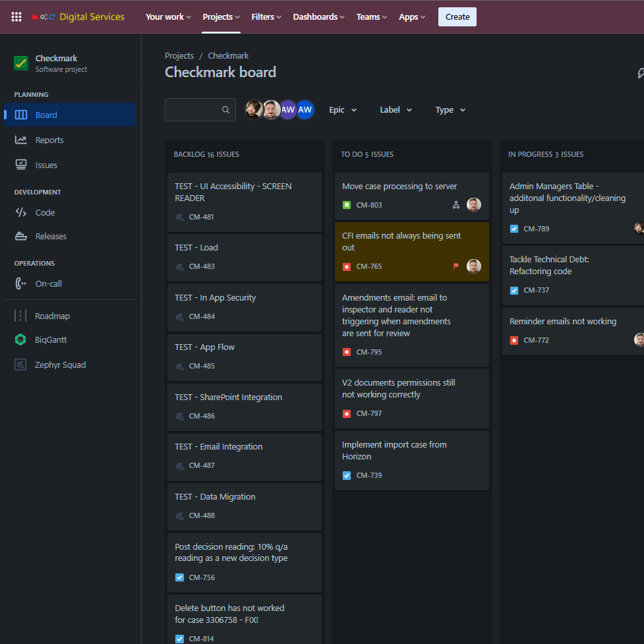Open 'Delete button has not worked' card
Image resolution: width=644 pixels, height=644 pixels.
point(245,620)
